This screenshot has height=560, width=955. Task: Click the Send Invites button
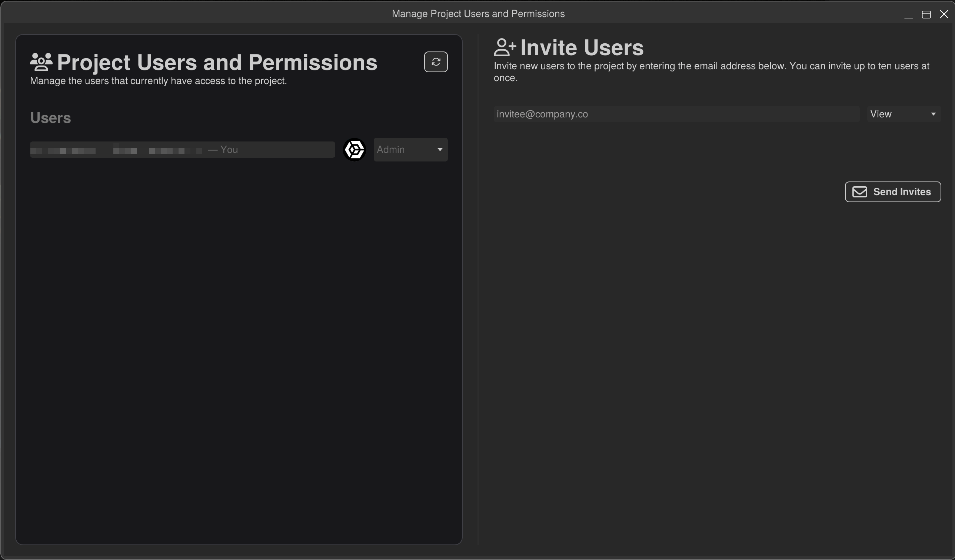pos(893,191)
